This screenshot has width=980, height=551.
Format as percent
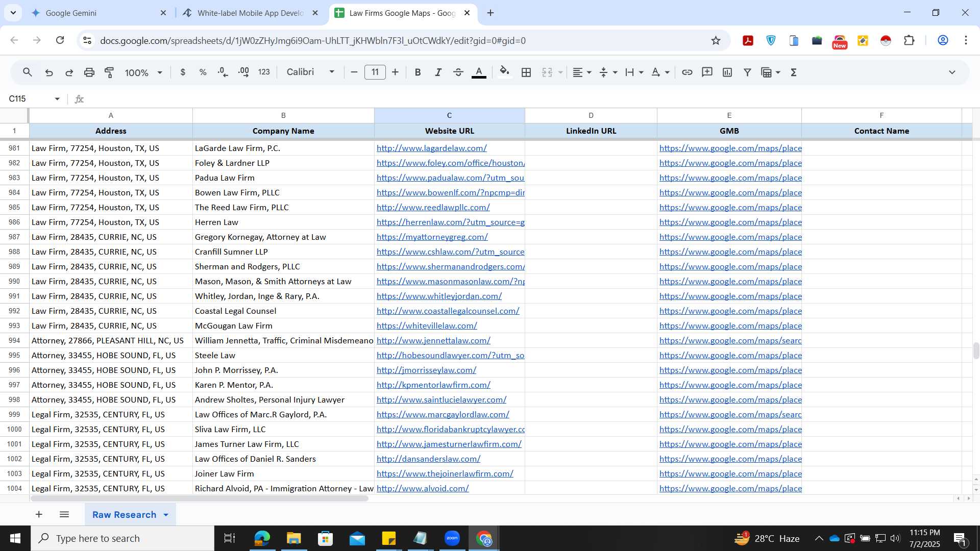[x=203, y=72]
